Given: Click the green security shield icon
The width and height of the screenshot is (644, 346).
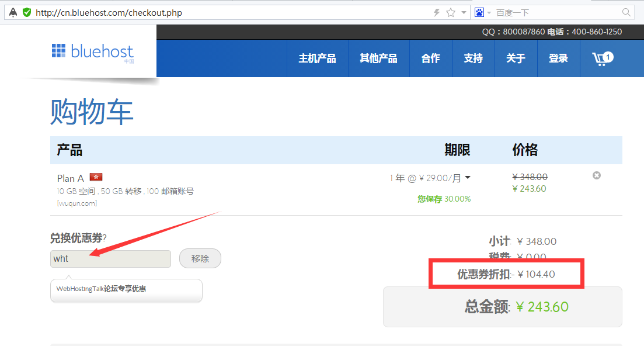Looking at the screenshot, I should [x=27, y=13].
